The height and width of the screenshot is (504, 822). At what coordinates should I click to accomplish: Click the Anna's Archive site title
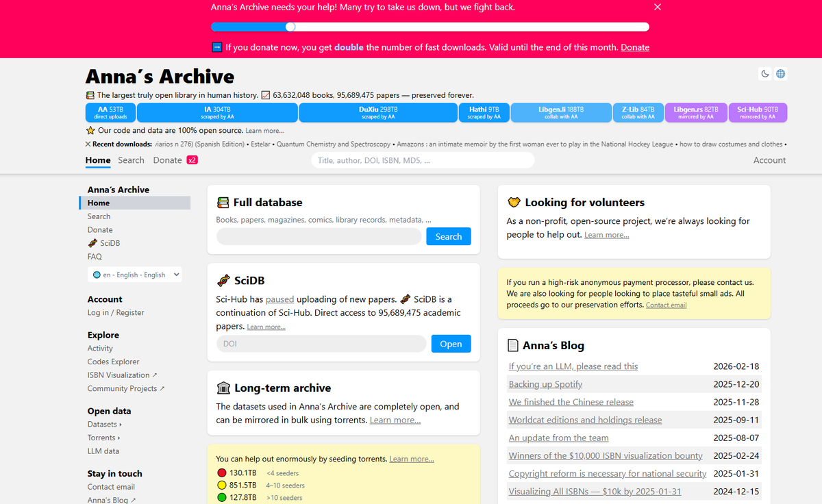point(160,76)
